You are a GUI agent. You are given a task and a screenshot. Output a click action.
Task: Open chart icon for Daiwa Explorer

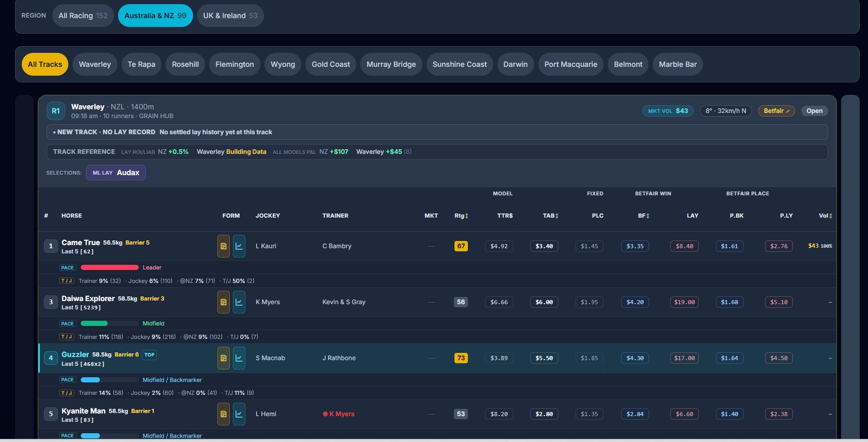click(x=239, y=302)
